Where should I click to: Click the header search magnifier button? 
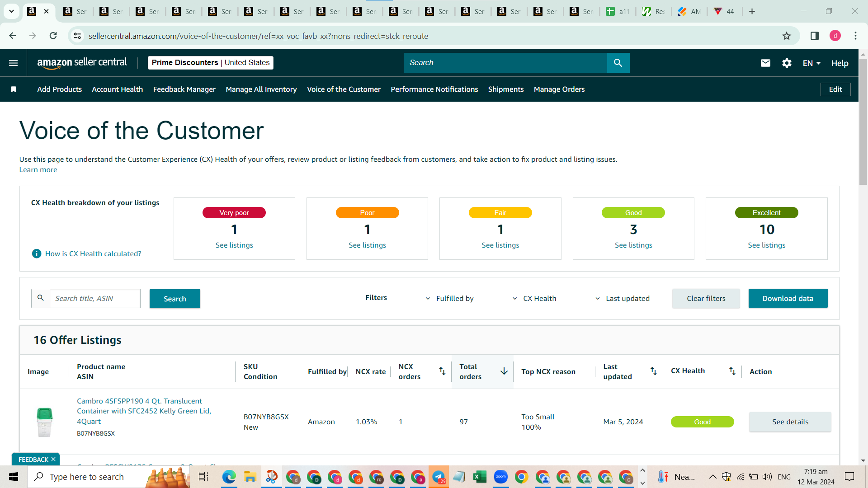point(618,63)
